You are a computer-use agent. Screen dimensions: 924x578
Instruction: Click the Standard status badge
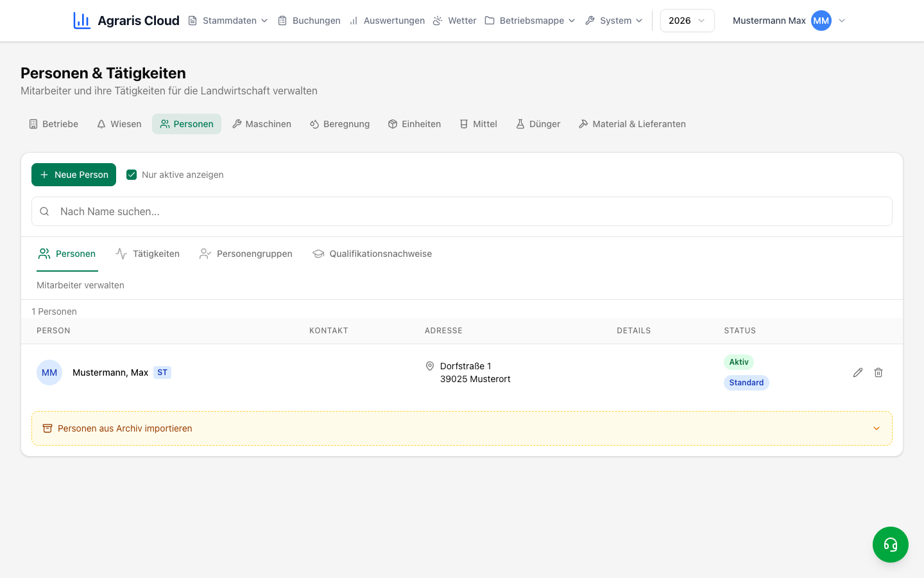click(x=746, y=383)
